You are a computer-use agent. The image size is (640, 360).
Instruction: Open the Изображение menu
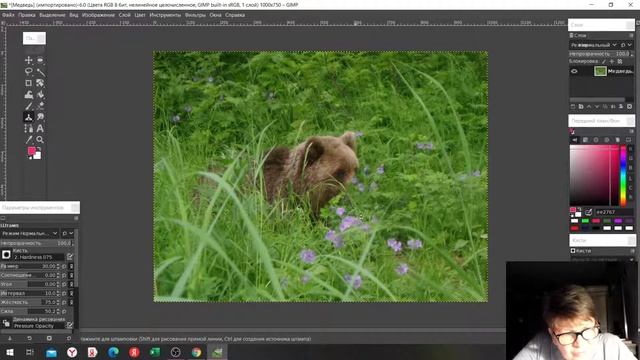tap(98, 15)
